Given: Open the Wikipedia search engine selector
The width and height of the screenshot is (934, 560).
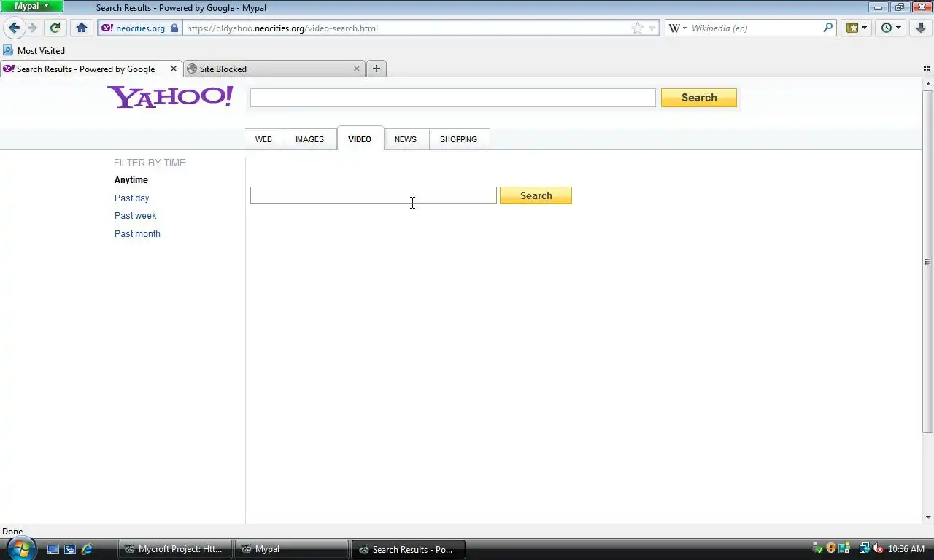Looking at the screenshot, I should [x=678, y=28].
